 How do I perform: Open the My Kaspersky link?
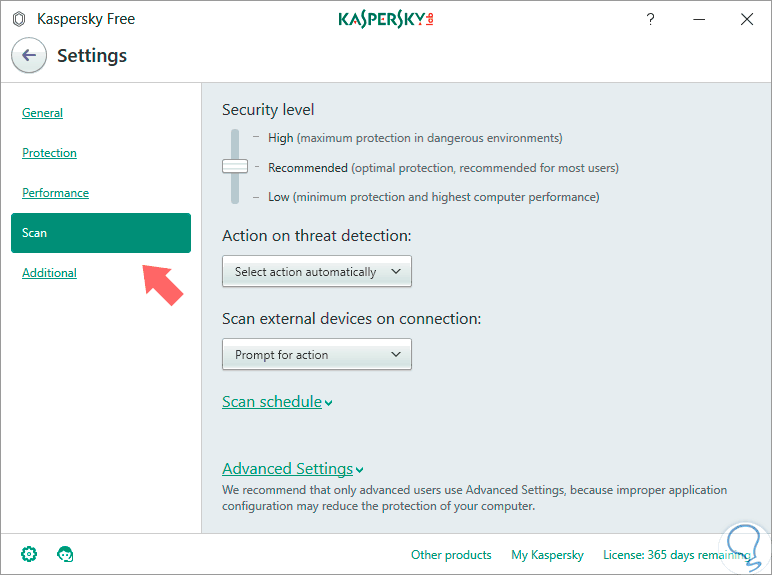tap(547, 555)
